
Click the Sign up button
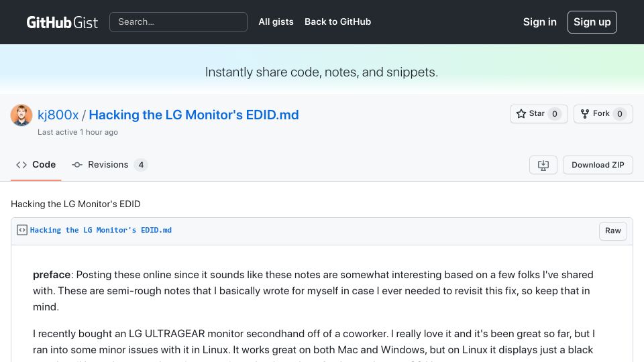point(592,22)
